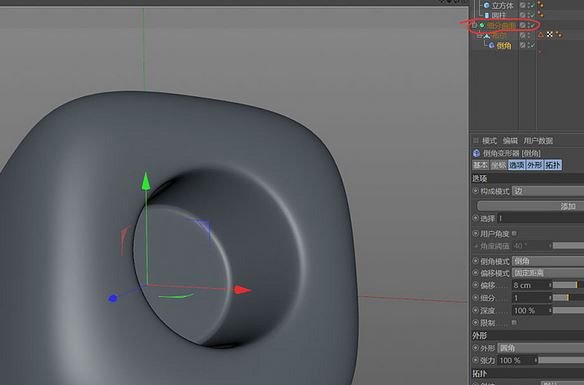Click the blue Z-axis handle of the gizmo
Viewport: 584px width, 385px height.
112,298
